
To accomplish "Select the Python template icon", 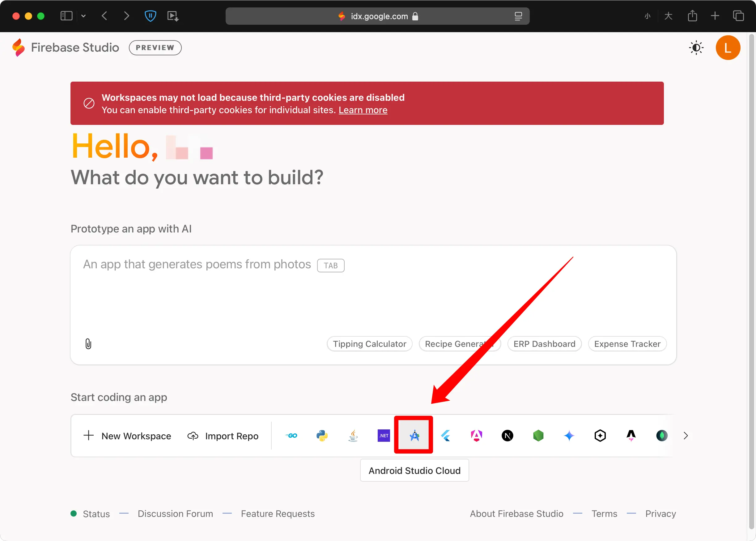I will pyautogui.click(x=322, y=435).
